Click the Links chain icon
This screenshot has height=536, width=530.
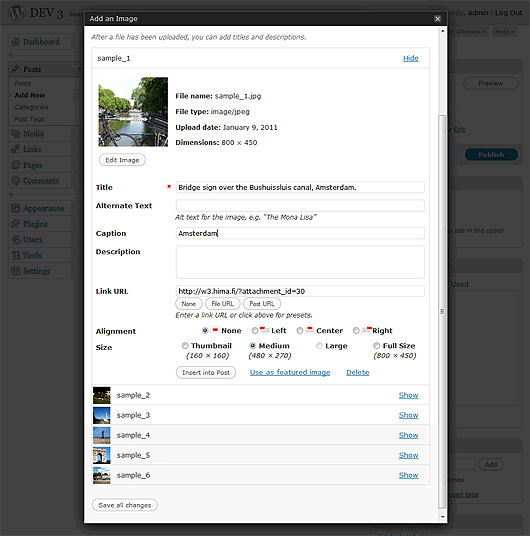coord(16,149)
